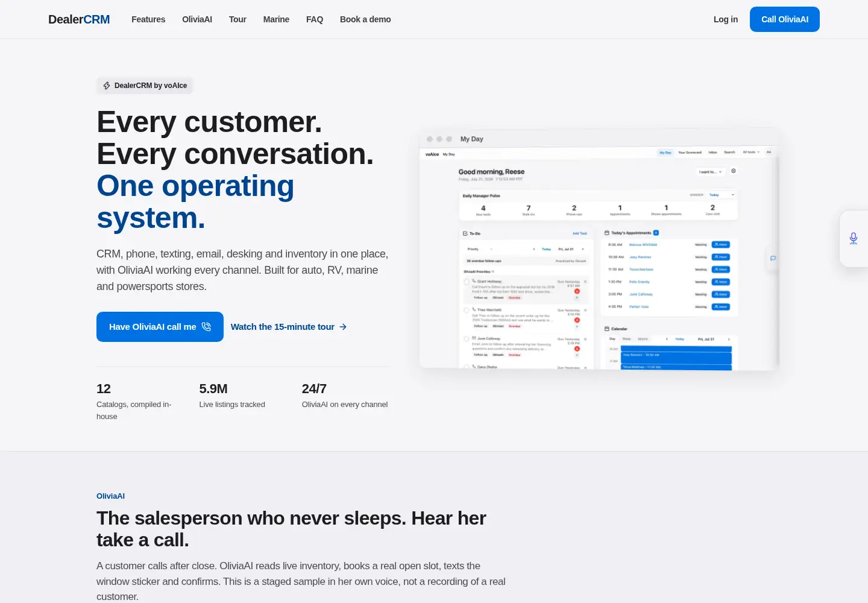Switch to Your Scorecard tab in the preview
The image size is (868, 603).
[x=690, y=153]
